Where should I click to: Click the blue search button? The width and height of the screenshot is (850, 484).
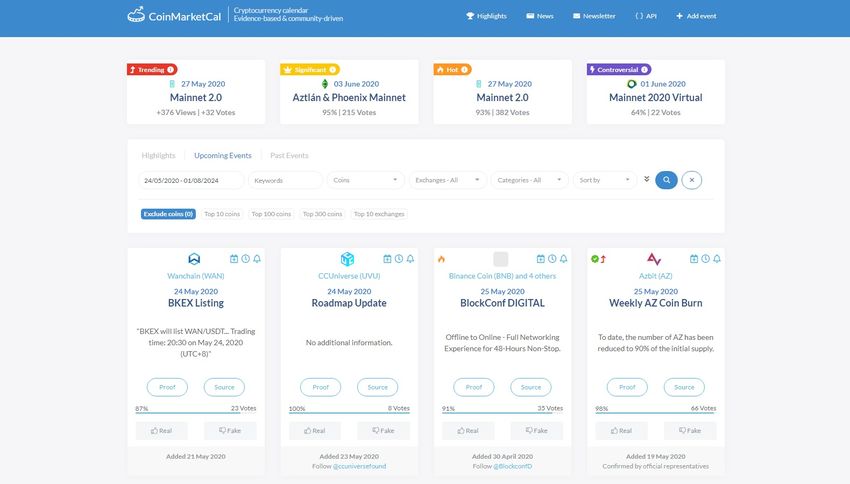(x=666, y=180)
